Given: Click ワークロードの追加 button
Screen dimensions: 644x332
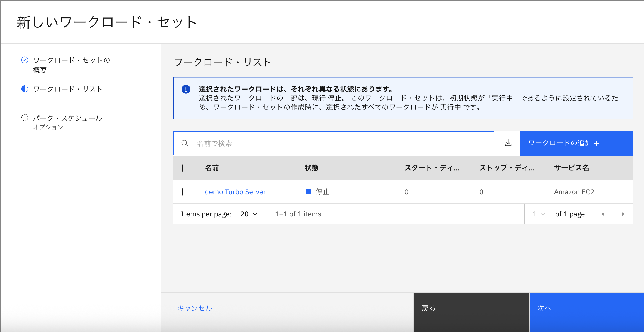Looking at the screenshot, I should pyautogui.click(x=576, y=143).
